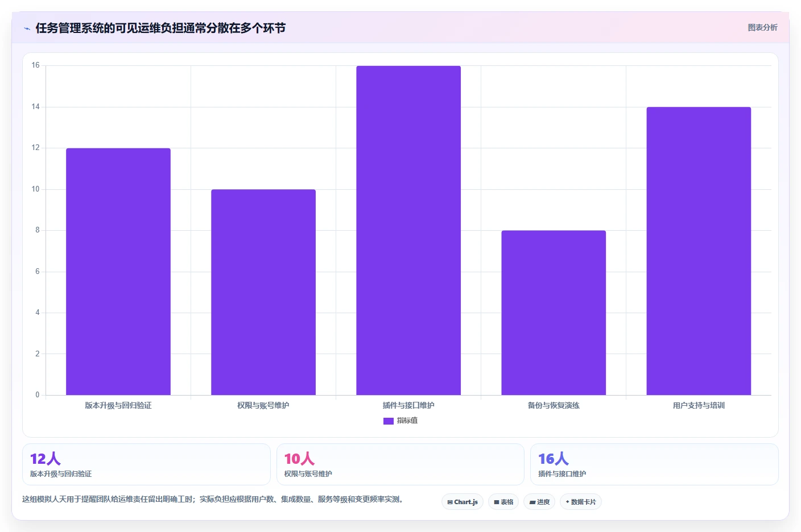
Task: Click the 用户支持与培训 x-axis label
Action: click(699, 405)
